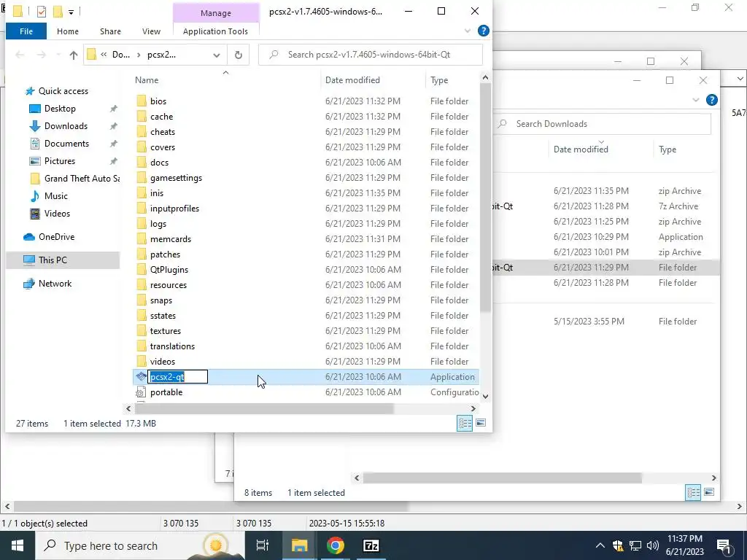This screenshot has width=747, height=560.
Task: Open Customize Quick Access Toolbar dropdown
Action: [x=71, y=12]
